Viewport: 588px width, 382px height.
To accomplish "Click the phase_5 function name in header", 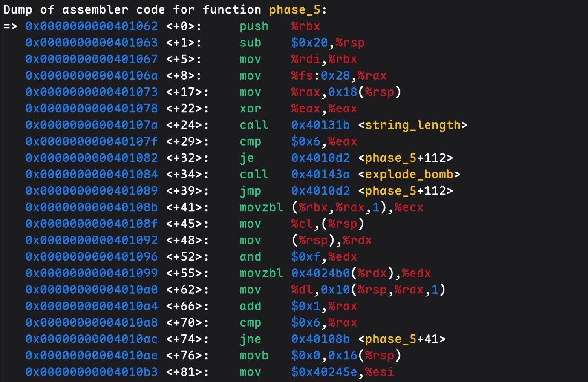I will pos(294,10).
